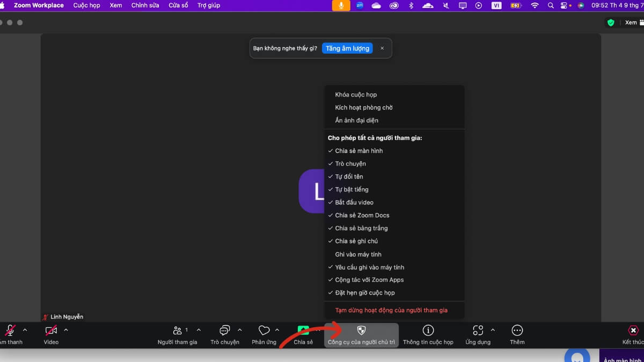Toggle Trò chuyện permission for participants
The height and width of the screenshot is (362, 644).
[350, 164]
